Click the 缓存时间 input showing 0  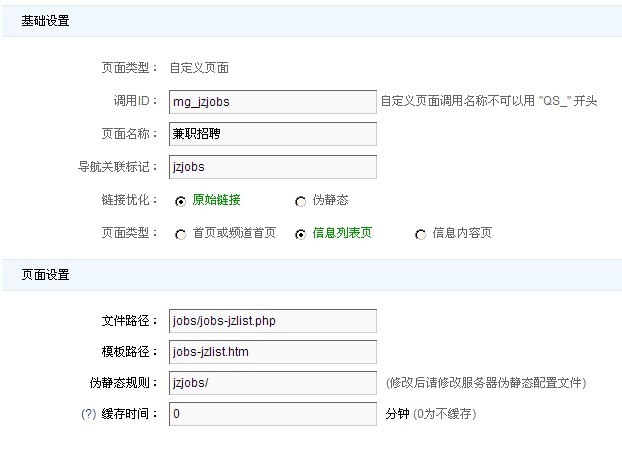(x=272, y=413)
